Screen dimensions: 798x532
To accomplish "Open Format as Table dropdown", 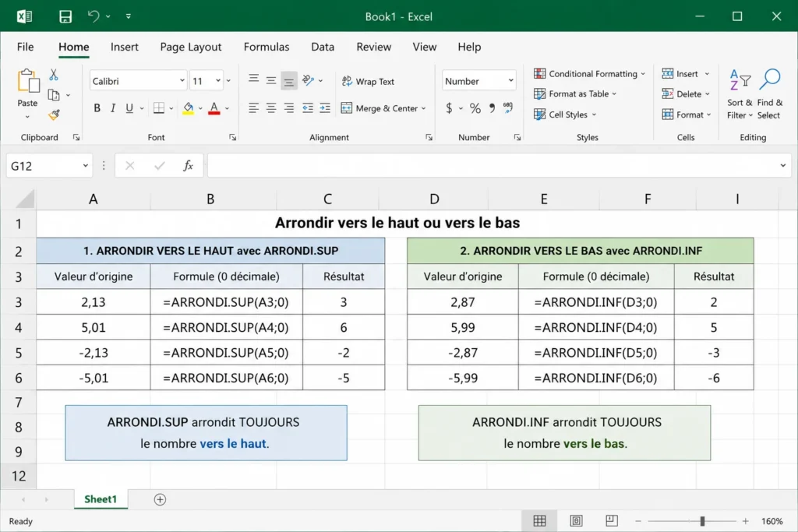I will pos(614,94).
